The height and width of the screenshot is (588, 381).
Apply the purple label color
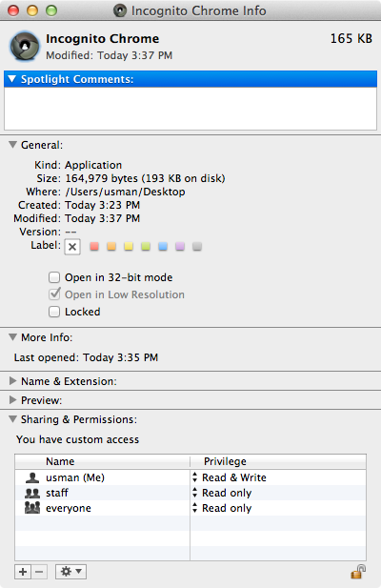(x=180, y=247)
